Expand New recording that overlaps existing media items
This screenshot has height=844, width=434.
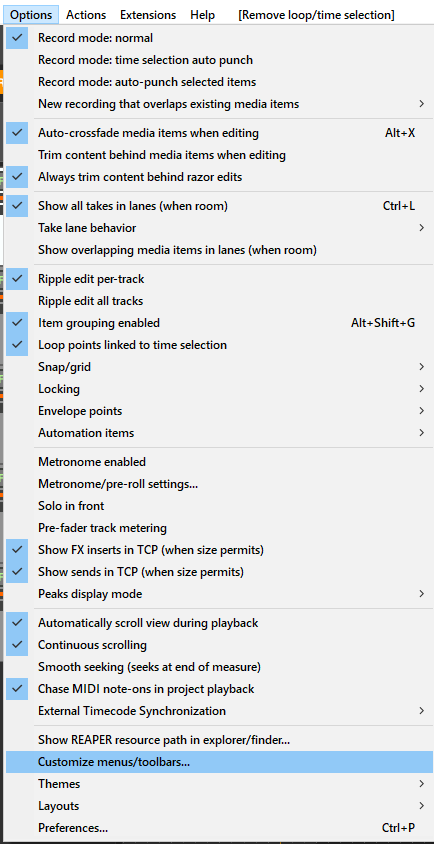click(x=219, y=104)
